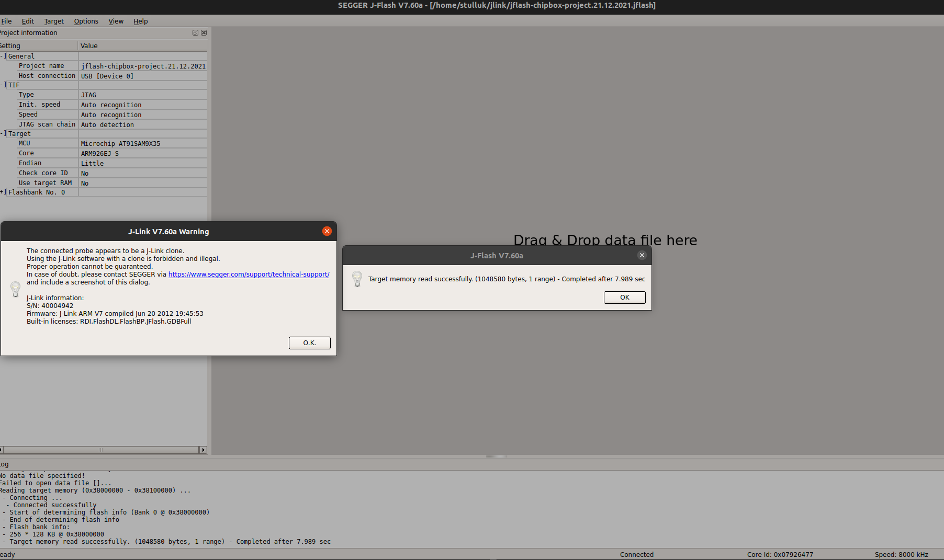Click the Connected status bar entry
The width and height of the screenshot is (944, 560).
coord(637,555)
